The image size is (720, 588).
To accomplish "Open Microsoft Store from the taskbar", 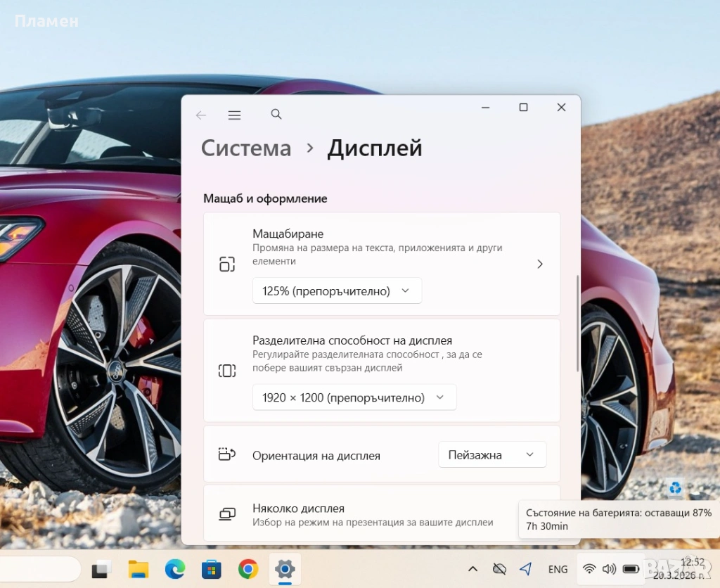I will 211,569.
